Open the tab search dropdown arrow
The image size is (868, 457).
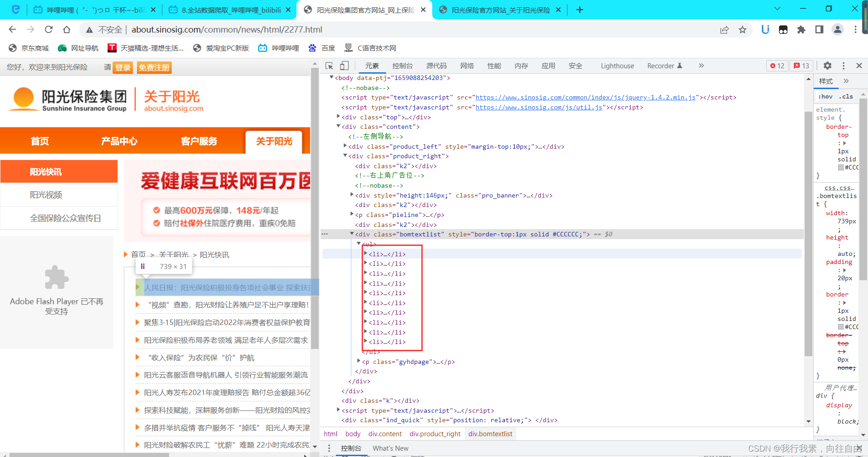click(778, 9)
